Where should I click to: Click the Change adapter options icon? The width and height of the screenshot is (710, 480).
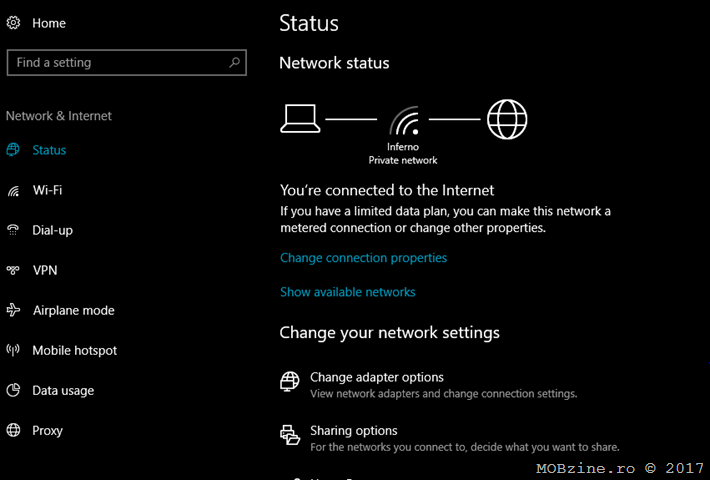[290, 382]
